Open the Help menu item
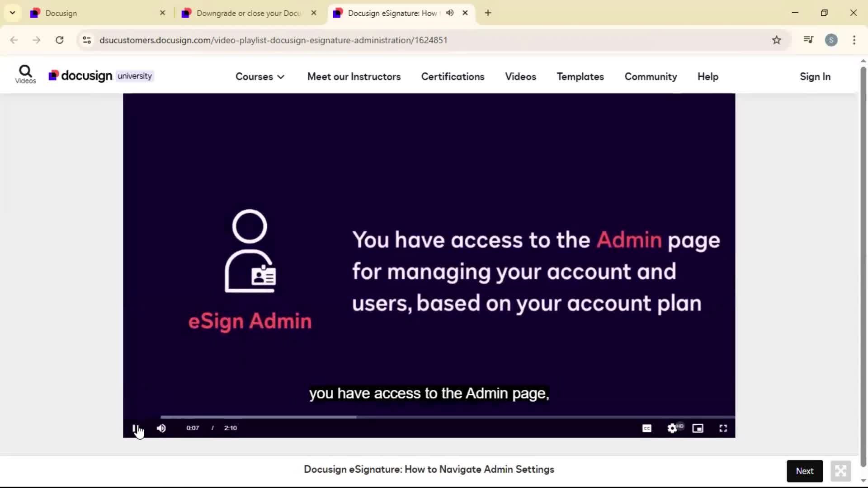Screen dimensions: 868x488 coord(708,77)
